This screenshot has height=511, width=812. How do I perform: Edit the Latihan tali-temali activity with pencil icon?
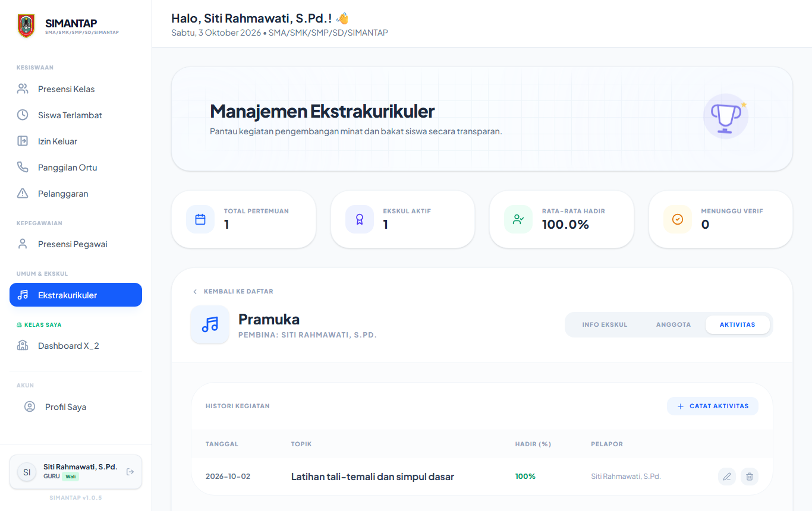click(727, 477)
